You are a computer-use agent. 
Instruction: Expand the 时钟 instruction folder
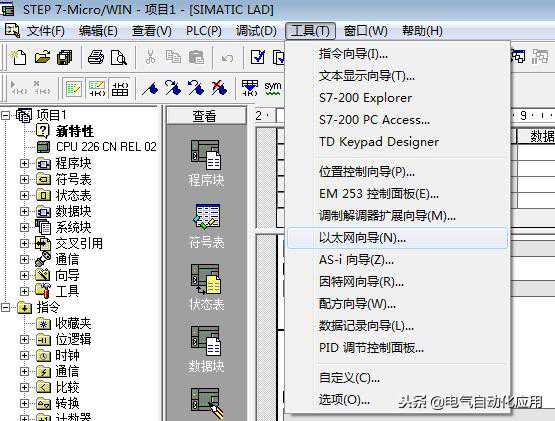click(x=24, y=355)
